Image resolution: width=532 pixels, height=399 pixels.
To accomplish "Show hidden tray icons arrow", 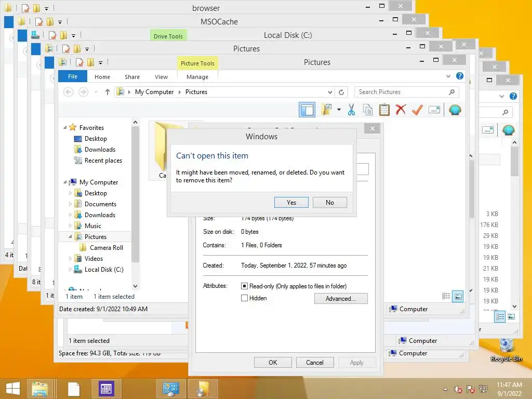I will [445, 389].
